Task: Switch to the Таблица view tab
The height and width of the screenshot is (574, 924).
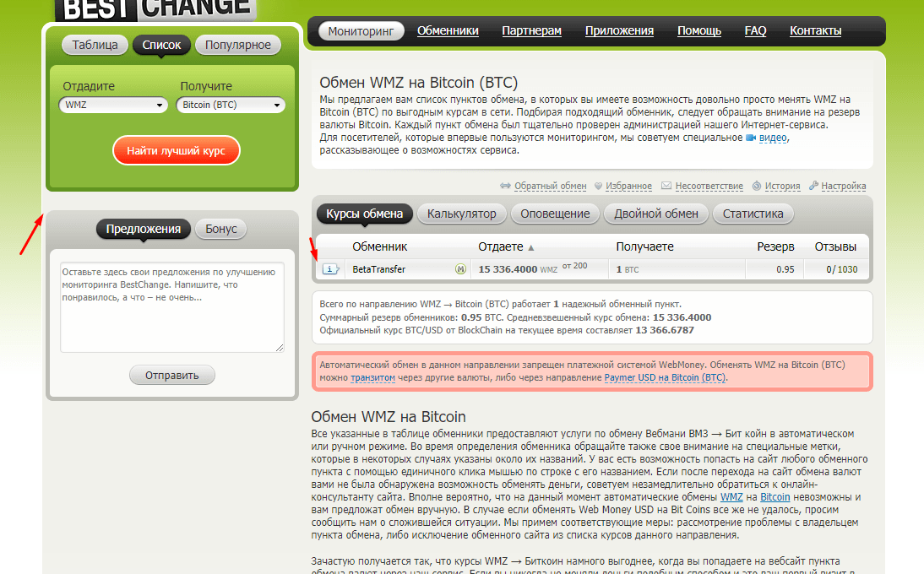Action: (95, 46)
